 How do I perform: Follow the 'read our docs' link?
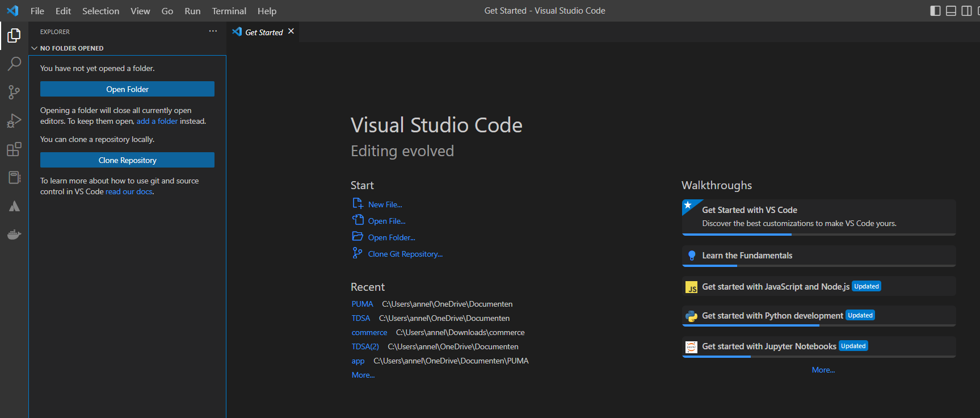tap(129, 191)
